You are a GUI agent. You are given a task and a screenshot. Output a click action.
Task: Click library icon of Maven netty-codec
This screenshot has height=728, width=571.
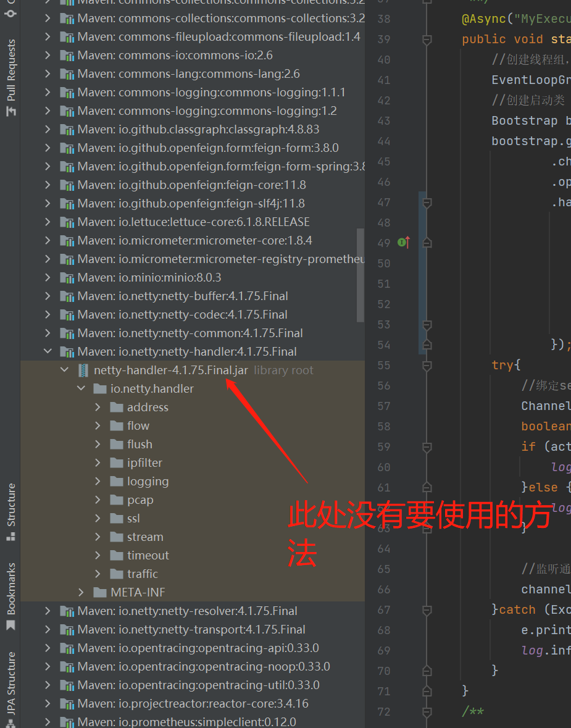(67, 315)
